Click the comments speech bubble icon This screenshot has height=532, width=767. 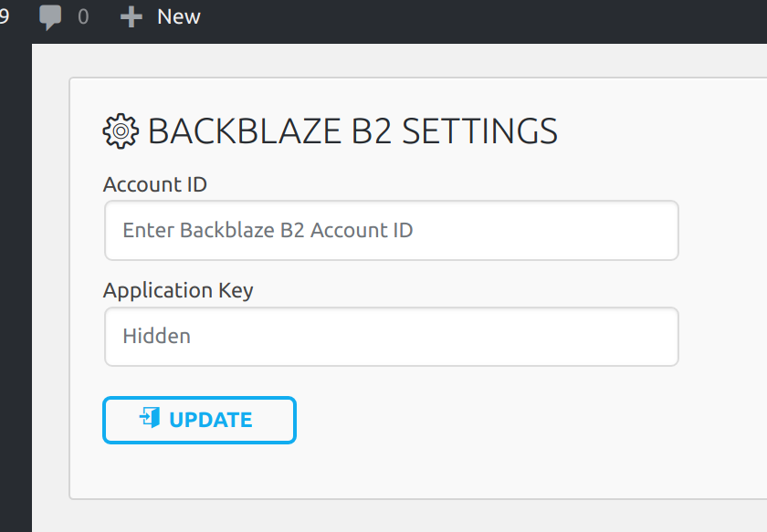click(51, 17)
